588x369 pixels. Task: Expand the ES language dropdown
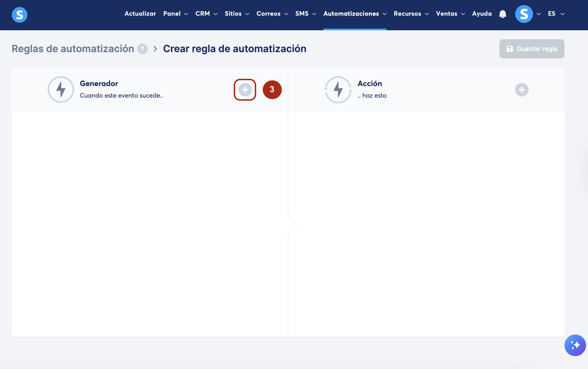[556, 14]
